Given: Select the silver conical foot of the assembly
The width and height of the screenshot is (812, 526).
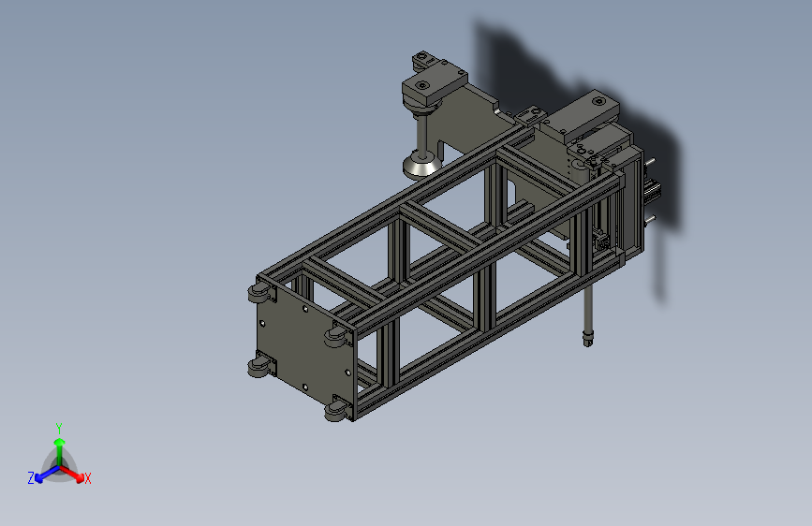Looking at the screenshot, I should point(422,165).
